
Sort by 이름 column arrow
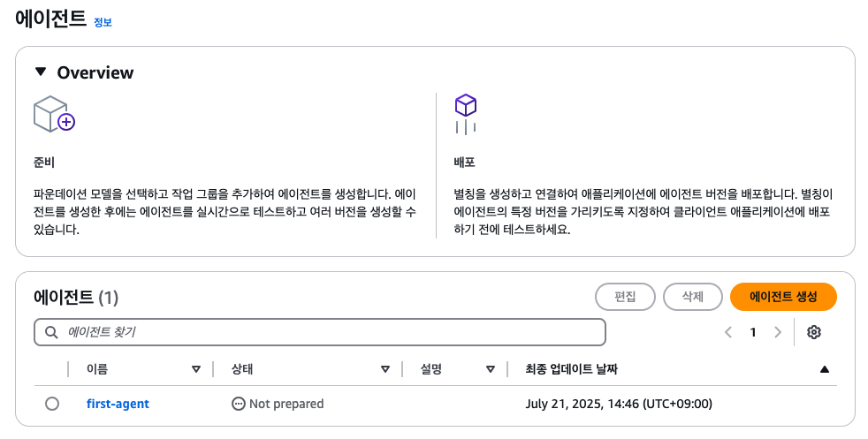tap(196, 369)
